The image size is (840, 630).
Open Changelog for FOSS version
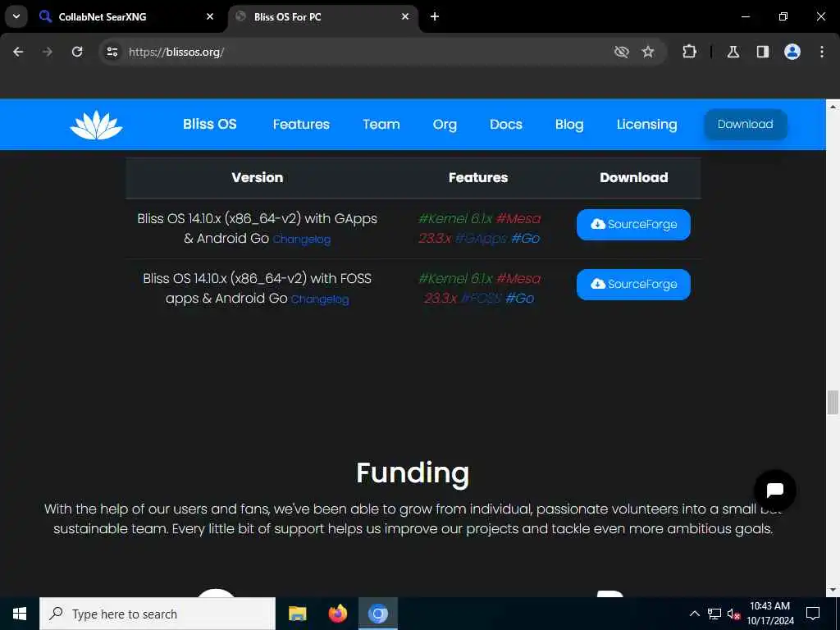coord(320,299)
